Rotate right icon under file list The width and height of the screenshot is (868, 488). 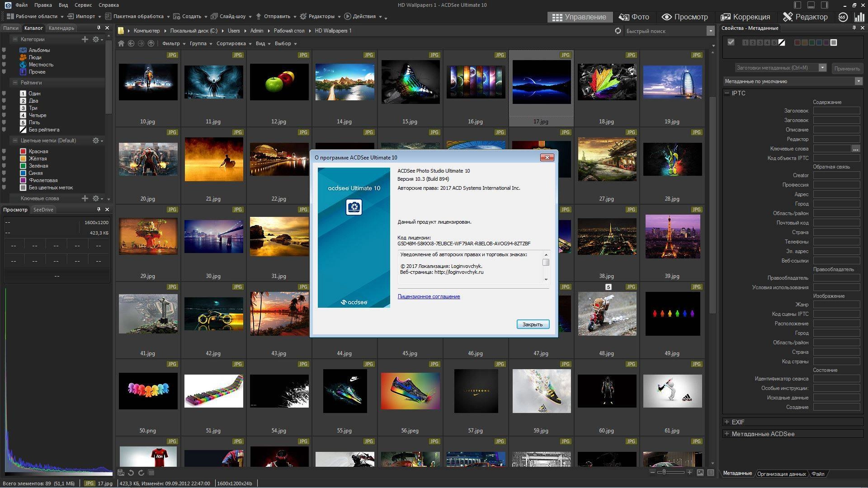pyautogui.click(x=141, y=473)
